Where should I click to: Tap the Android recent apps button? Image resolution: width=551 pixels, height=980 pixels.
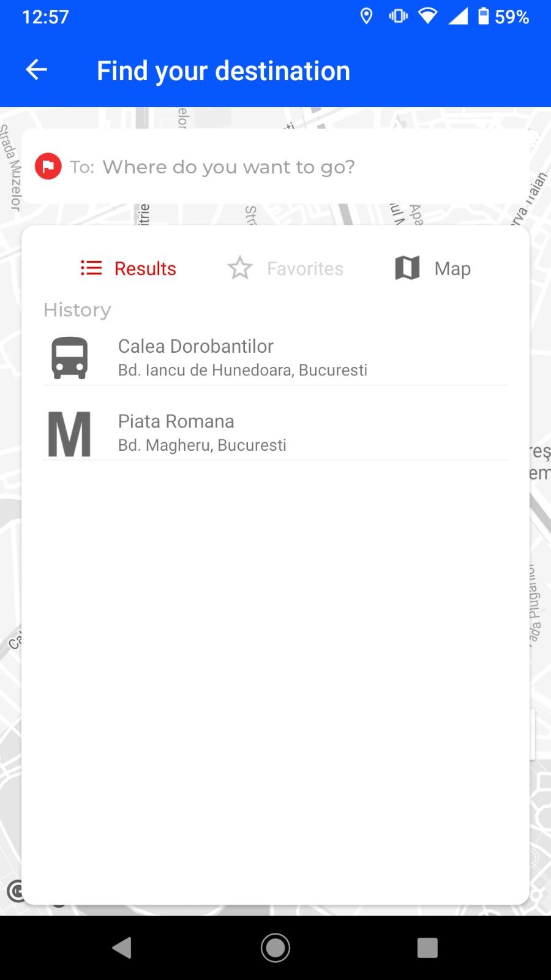(427, 948)
